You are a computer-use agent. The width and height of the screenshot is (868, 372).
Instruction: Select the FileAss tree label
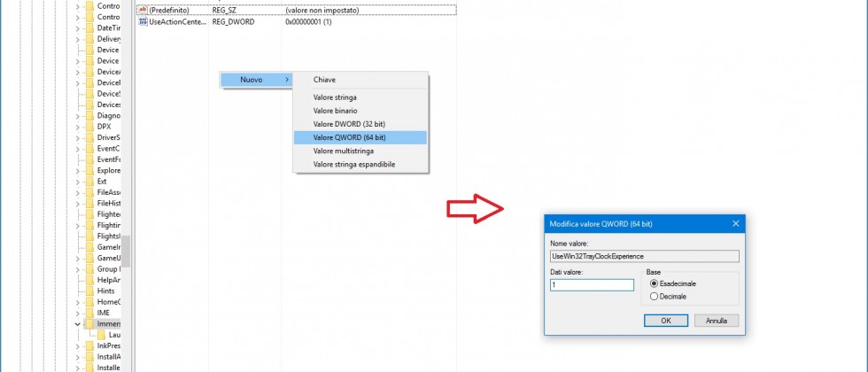pyautogui.click(x=108, y=192)
